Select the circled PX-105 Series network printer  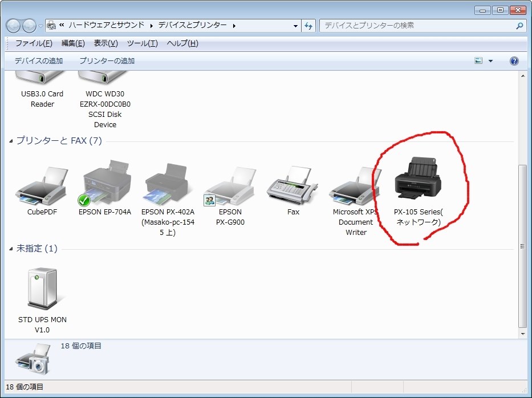[x=419, y=180]
